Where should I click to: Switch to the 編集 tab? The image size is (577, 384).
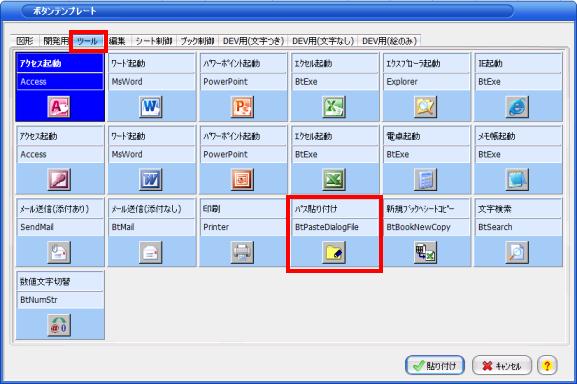point(118,41)
